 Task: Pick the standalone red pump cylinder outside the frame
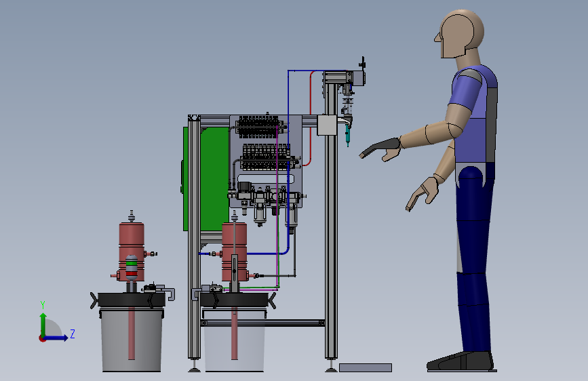[132, 252]
